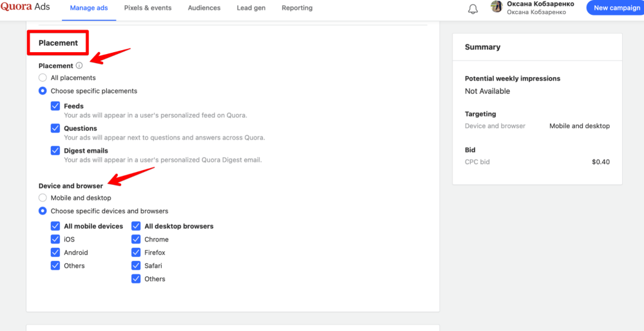This screenshot has height=331, width=644.
Task: Open the notifications bell icon
Action: (473, 9)
